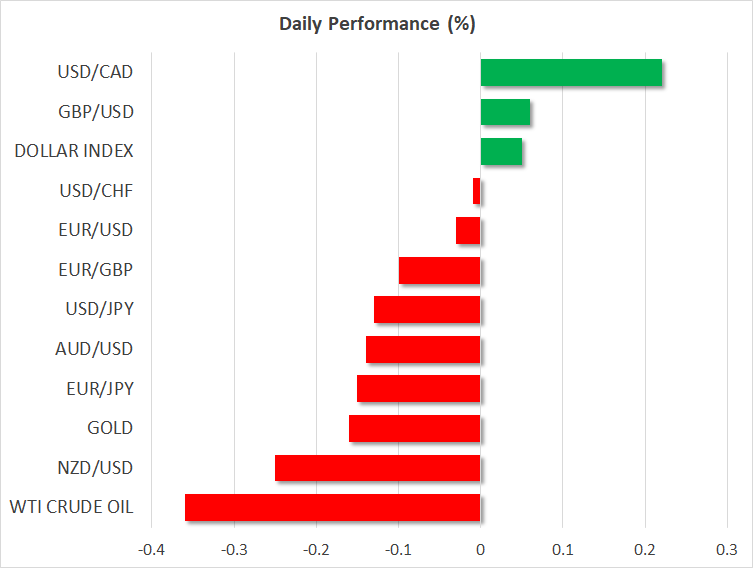This screenshot has height=568, width=753.
Task: Click the DOLLAR INDEX bar
Action: coord(501,152)
